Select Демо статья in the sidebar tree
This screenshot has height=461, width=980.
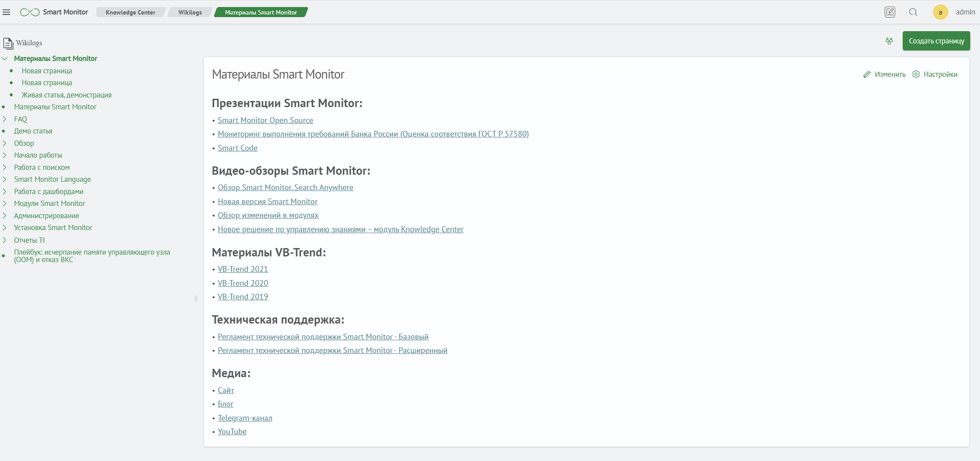(x=33, y=131)
